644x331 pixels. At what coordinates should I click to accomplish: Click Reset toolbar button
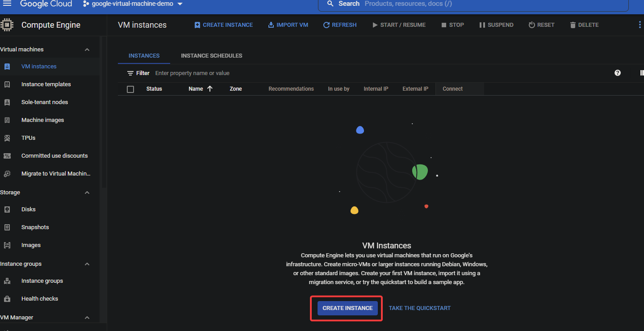click(x=541, y=25)
